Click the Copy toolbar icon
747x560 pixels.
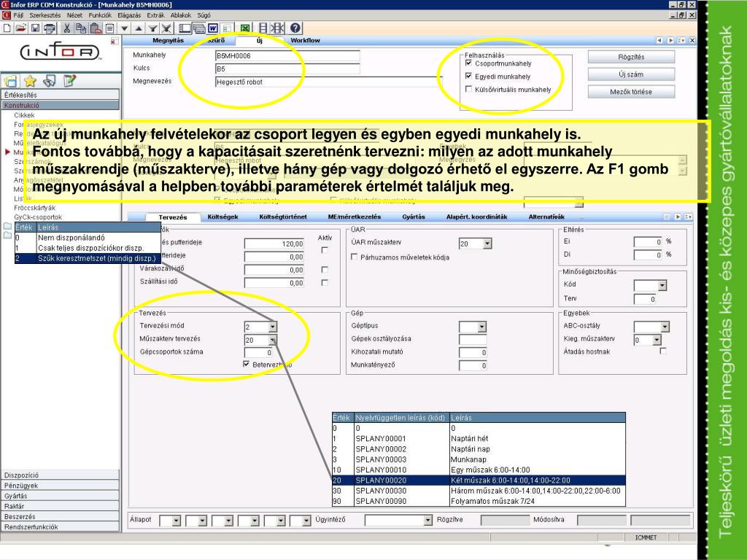click(x=81, y=28)
